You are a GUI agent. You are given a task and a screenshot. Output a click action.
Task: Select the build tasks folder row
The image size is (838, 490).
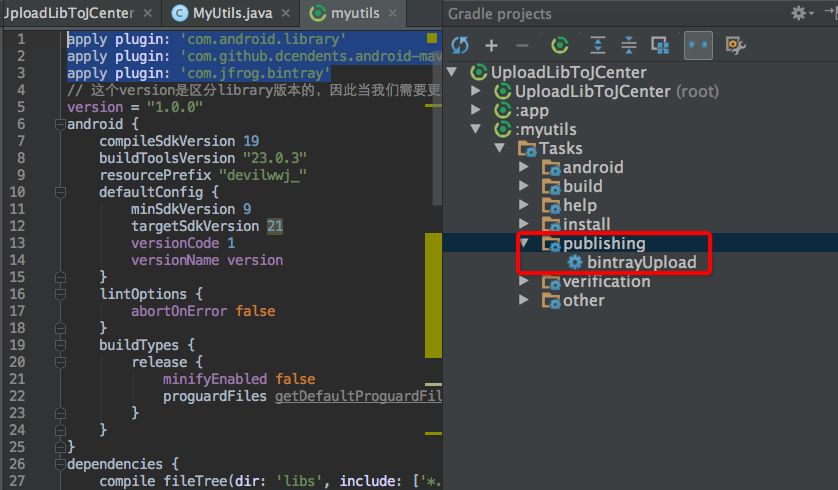[640, 186]
